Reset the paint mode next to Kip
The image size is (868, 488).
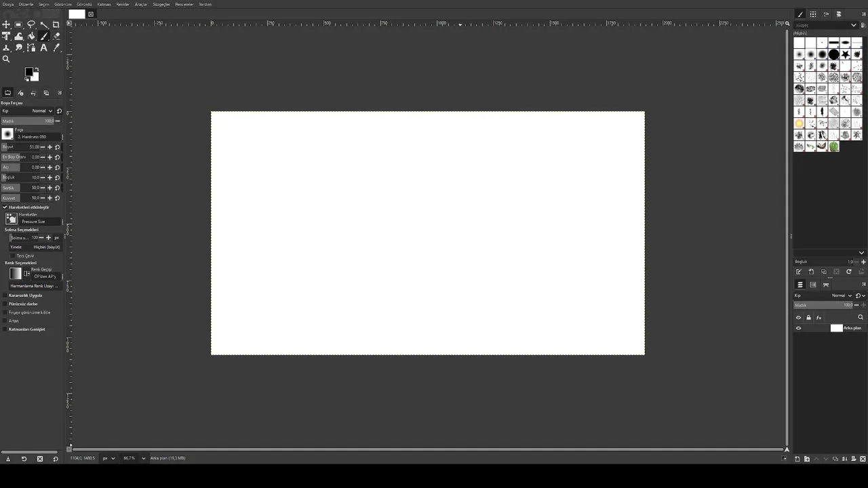click(59, 111)
